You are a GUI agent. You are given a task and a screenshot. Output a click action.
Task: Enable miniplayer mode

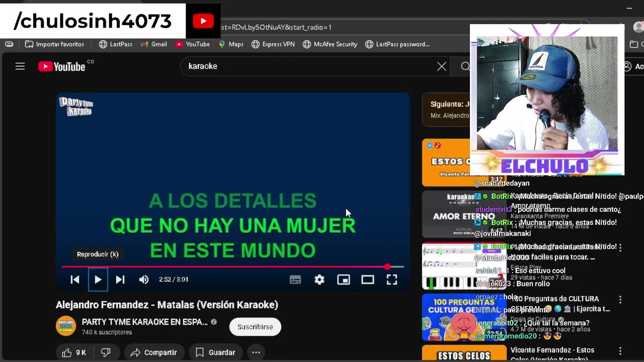(x=344, y=280)
